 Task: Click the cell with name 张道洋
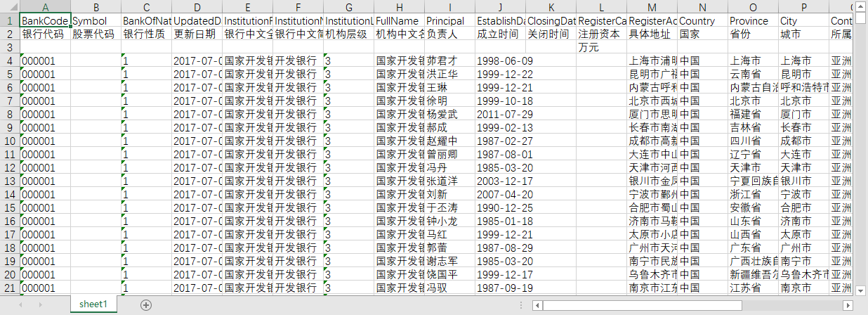450,181
